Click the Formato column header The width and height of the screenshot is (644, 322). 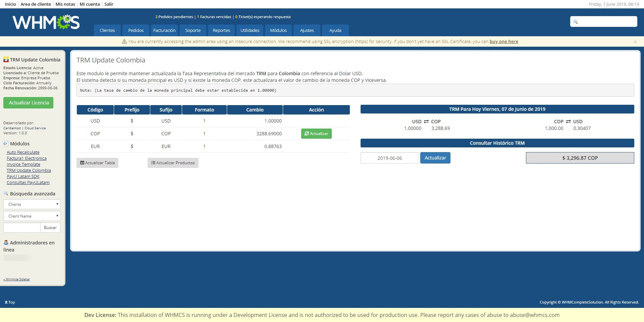[x=204, y=110]
